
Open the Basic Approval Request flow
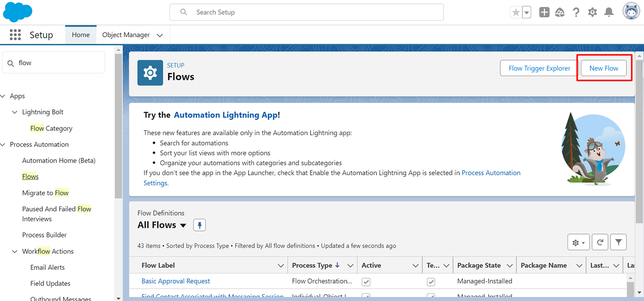tap(176, 281)
